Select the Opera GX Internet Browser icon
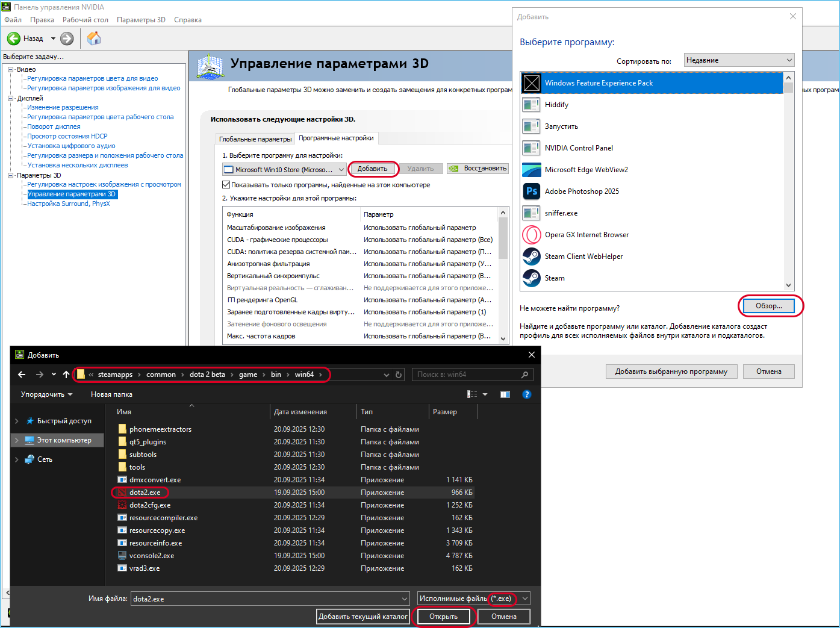The height and width of the screenshot is (628, 840). [x=532, y=235]
